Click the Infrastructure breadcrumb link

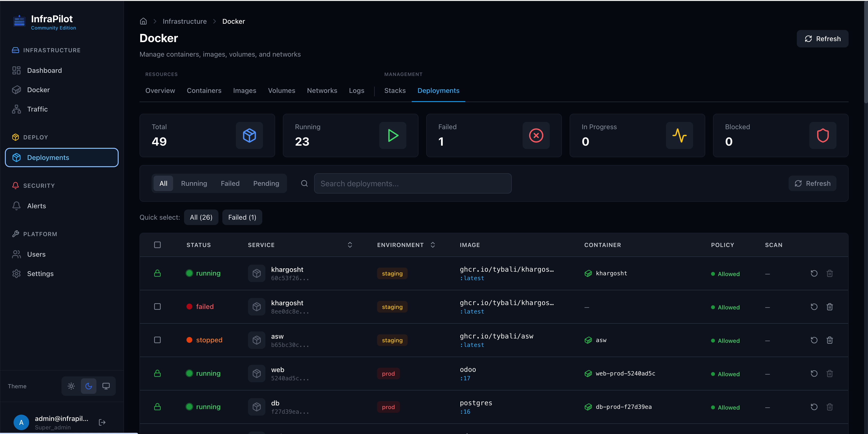pos(185,21)
